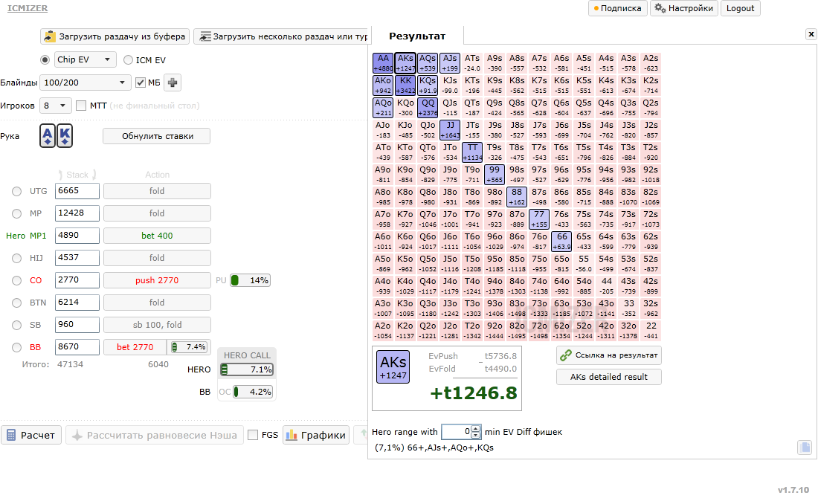
Task: Select the TT hand cell
Action: tap(472, 152)
